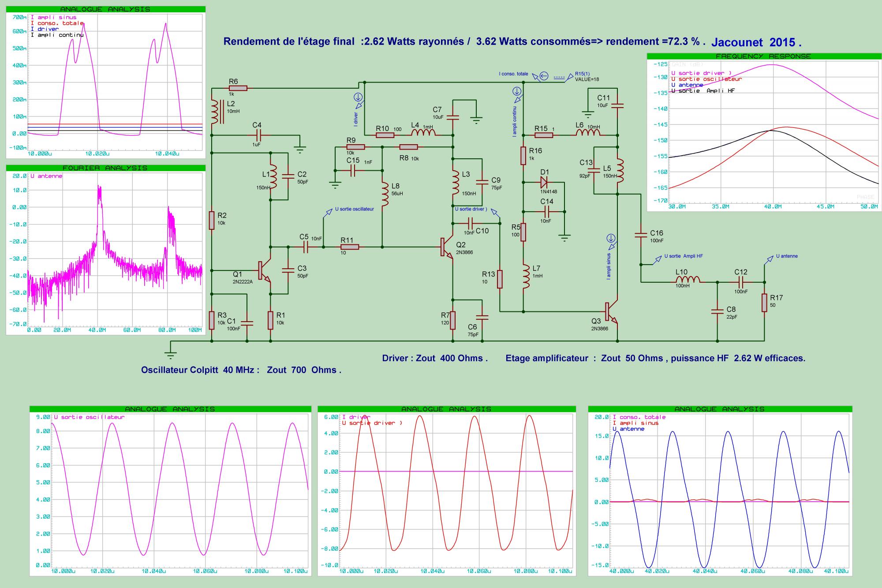This screenshot has height=588, width=882.
Task: Click the D1 1N4148 diode symbol
Action: [543, 182]
